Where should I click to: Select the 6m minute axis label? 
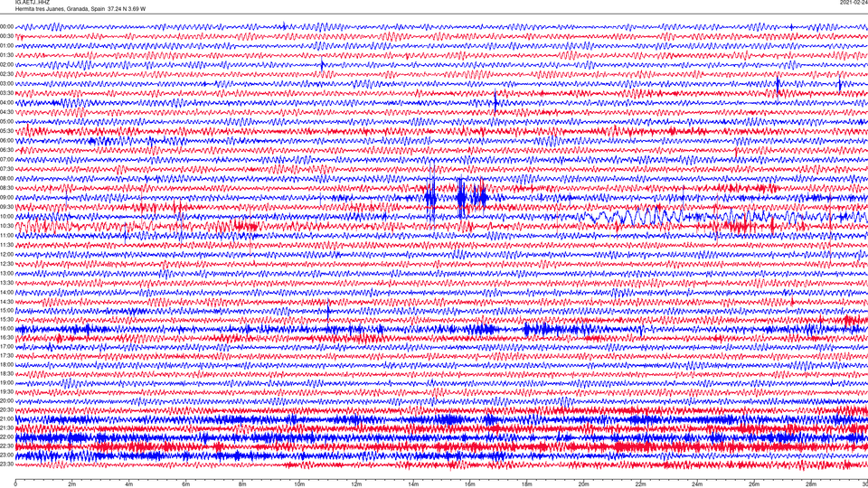(185, 484)
